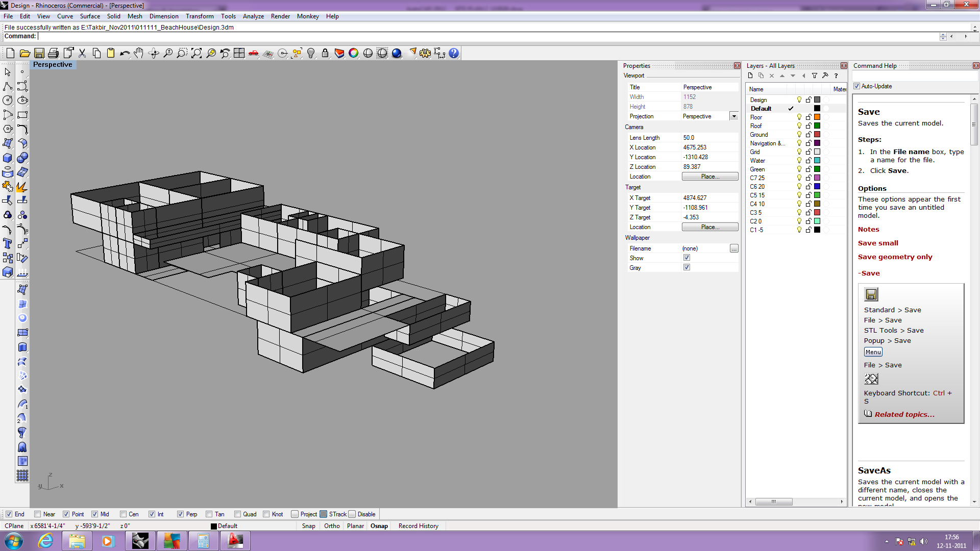Select the Zoom Window tool in toolbar
The height and width of the screenshot is (551, 980).
pyautogui.click(x=182, y=53)
